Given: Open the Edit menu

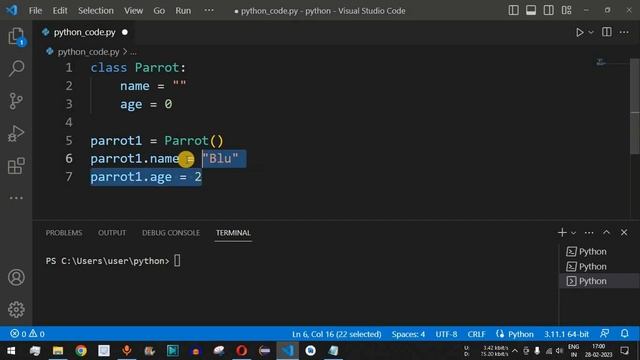Looking at the screenshot, I should (60, 11).
